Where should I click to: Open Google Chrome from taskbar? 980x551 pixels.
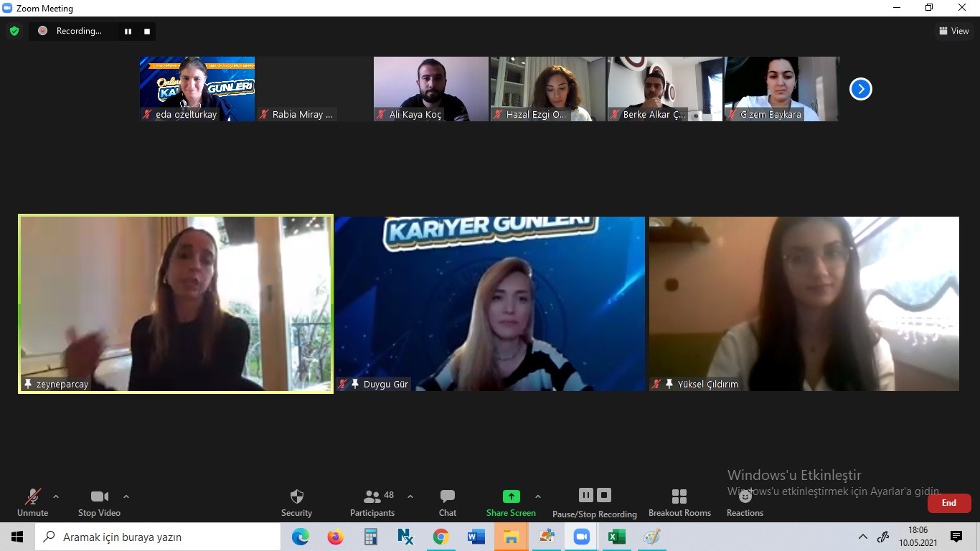[441, 537]
